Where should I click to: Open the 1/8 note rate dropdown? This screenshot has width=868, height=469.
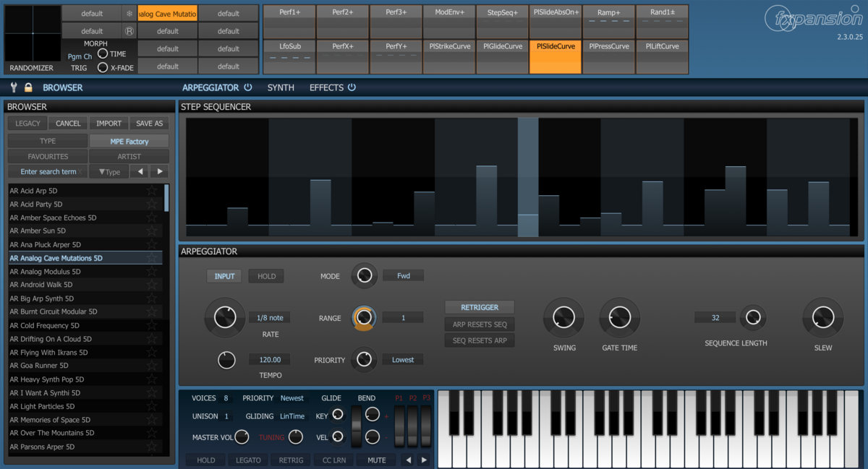point(270,318)
